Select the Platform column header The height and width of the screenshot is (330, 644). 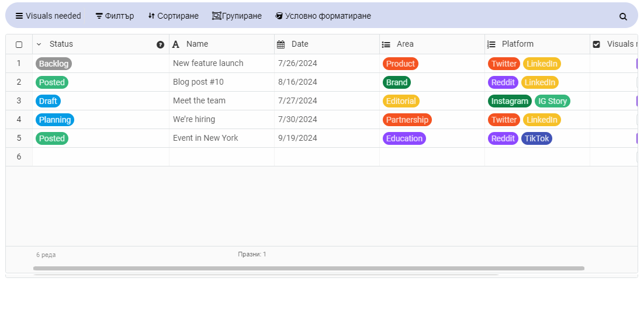point(537,44)
